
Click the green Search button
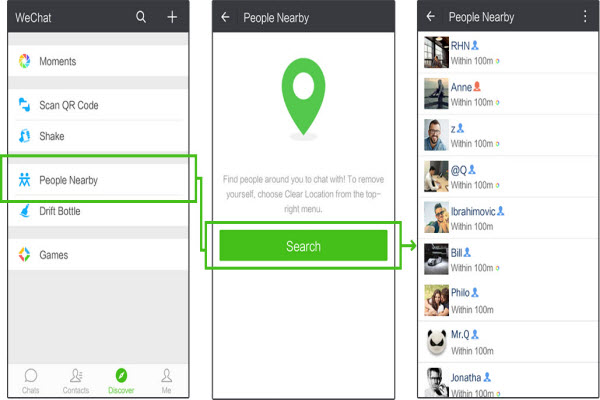303,246
